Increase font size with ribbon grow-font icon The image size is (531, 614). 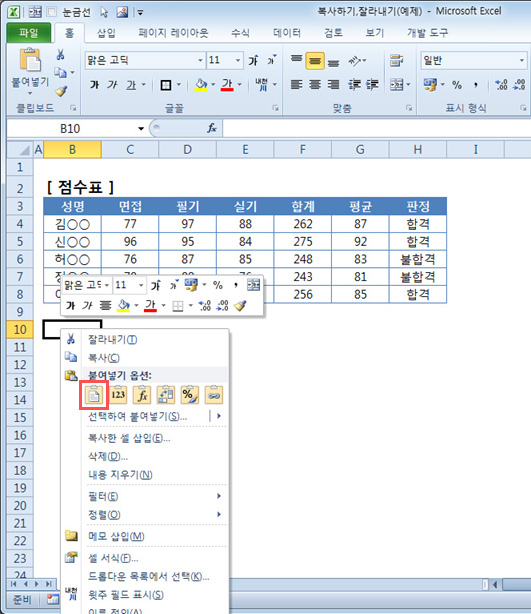[x=253, y=60]
